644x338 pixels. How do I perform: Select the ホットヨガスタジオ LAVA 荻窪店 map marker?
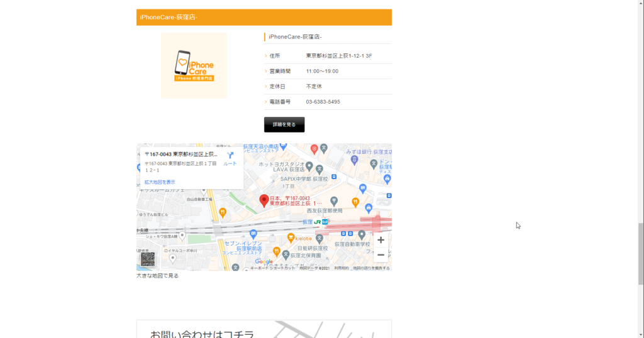tap(309, 166)
